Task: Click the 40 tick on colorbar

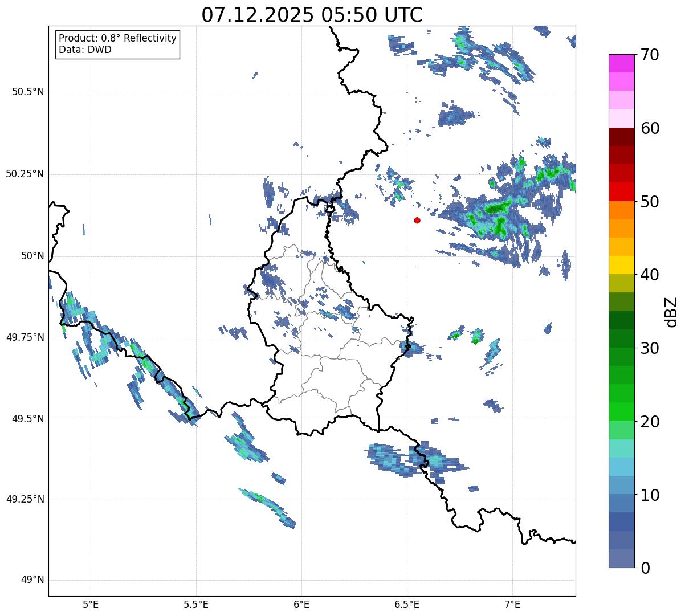Action: point(650,275)
